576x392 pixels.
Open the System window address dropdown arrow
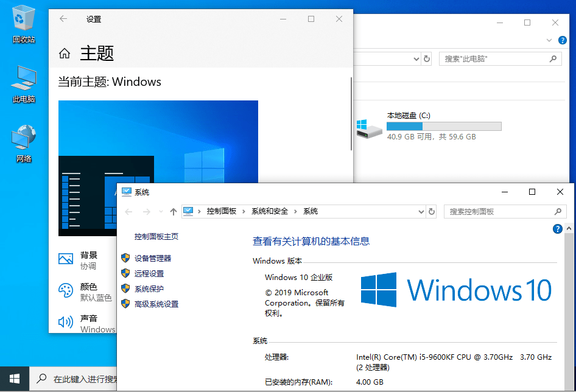coord(420,211)
